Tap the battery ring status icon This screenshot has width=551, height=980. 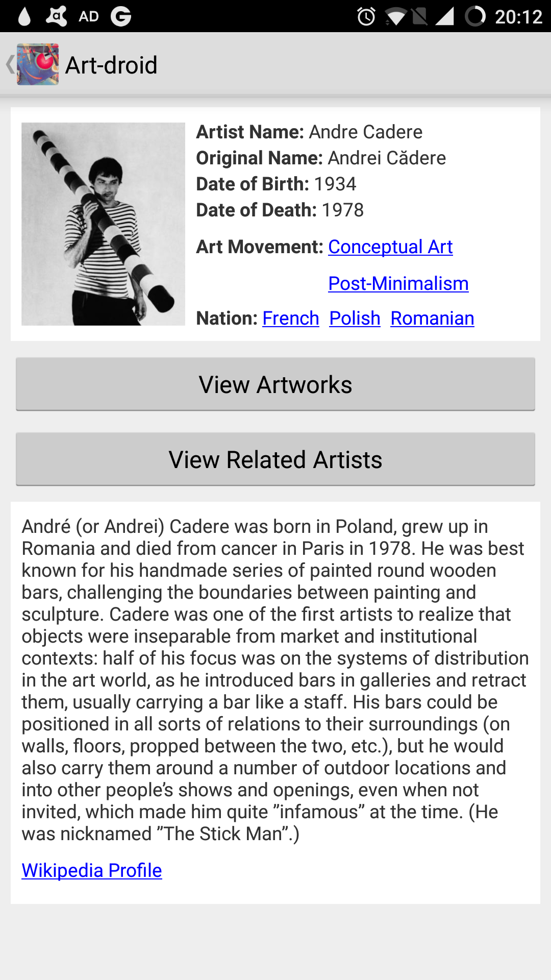point(475,16)
